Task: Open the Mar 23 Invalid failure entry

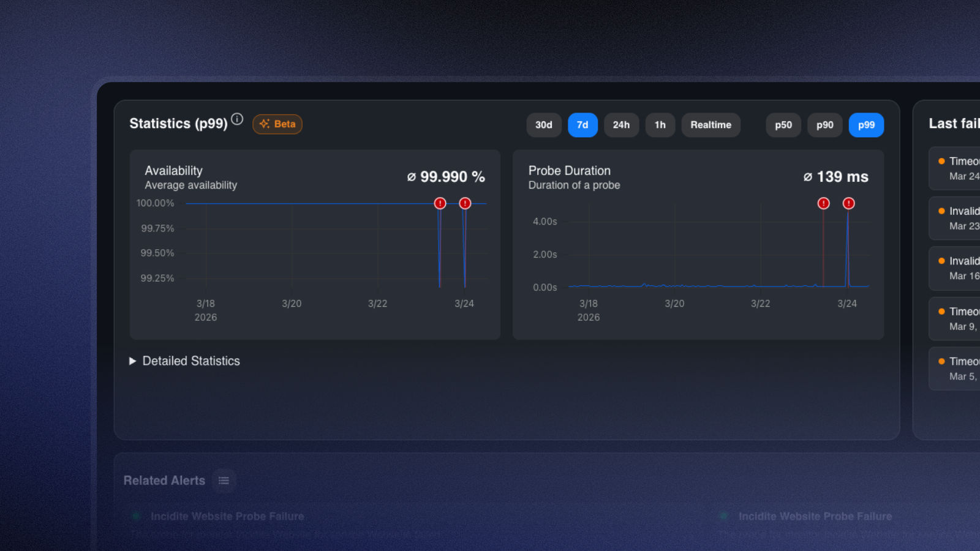Action: [x=954, y=219]
